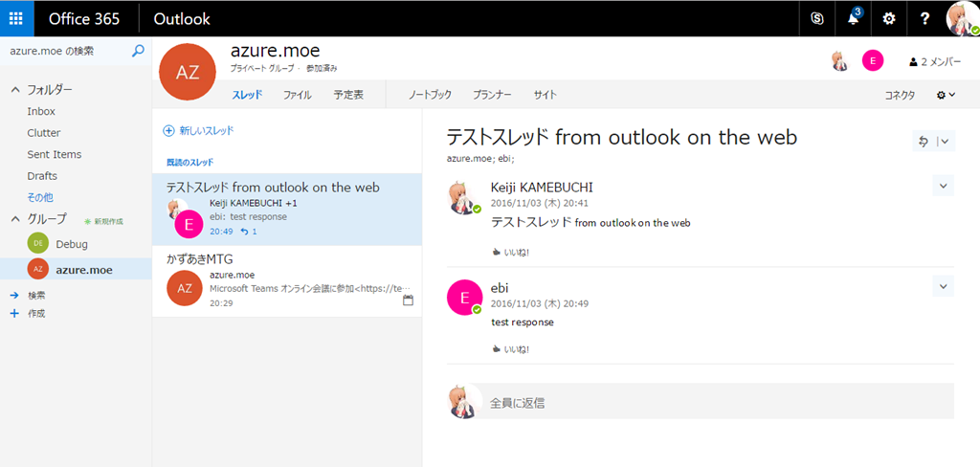
Task: Collapse the フォルダー section
Action: 15,90
